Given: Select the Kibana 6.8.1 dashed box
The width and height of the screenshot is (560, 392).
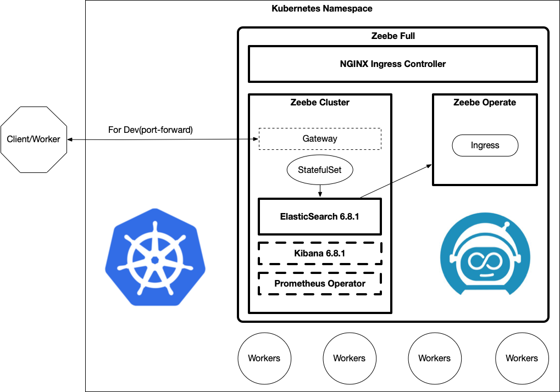Looking at the screenshot, I should click(320, 253).
